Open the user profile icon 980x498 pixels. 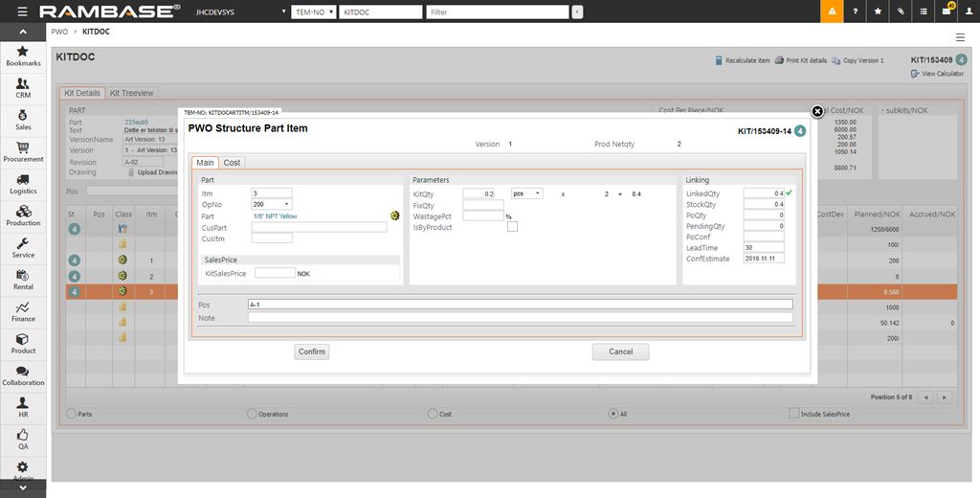[x=968, y=11]
